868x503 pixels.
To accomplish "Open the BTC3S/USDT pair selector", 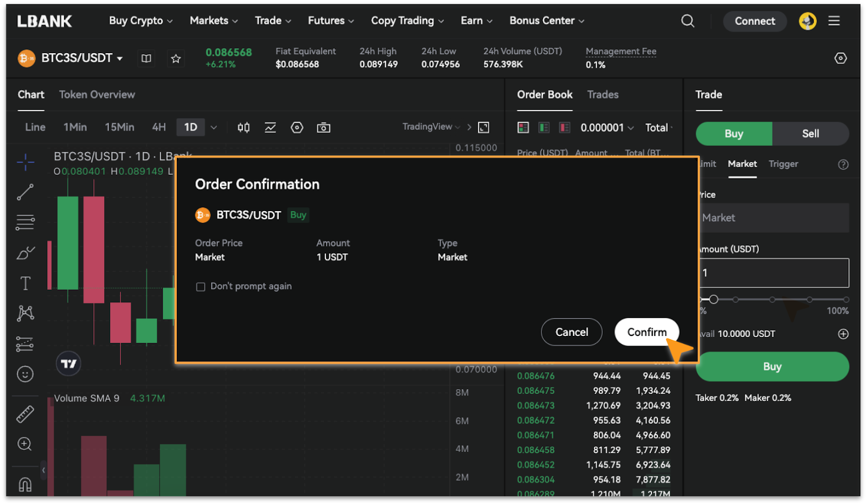I will click(76, 58).
